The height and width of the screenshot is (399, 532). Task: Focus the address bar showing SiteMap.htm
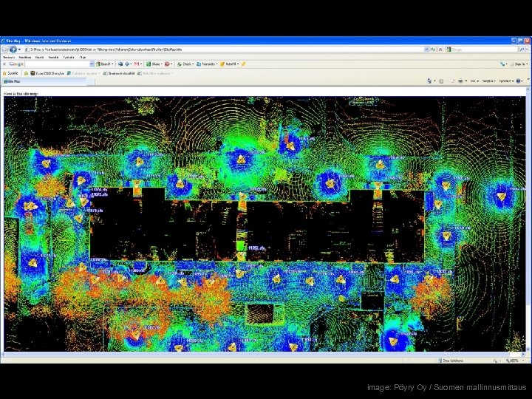click(224, 50)
